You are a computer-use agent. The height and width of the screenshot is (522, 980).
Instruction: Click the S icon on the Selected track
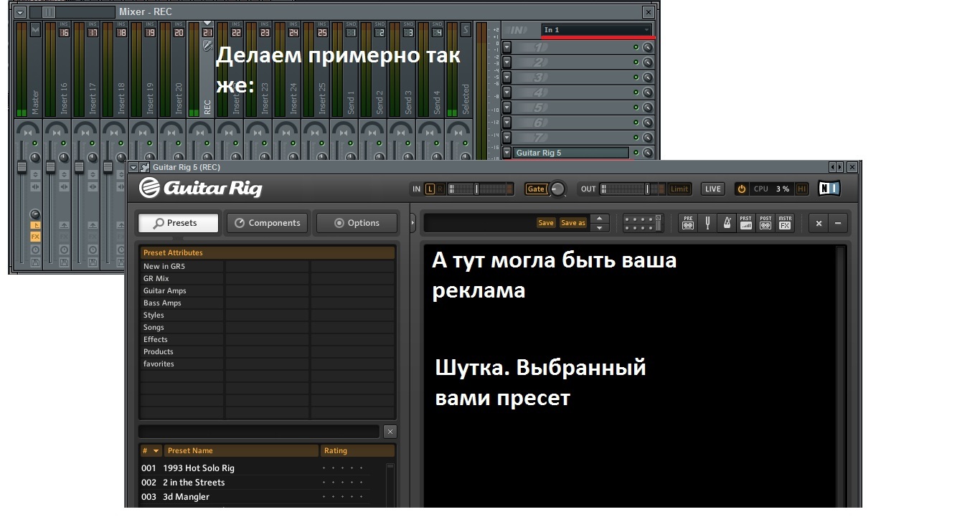click(466, 29)
